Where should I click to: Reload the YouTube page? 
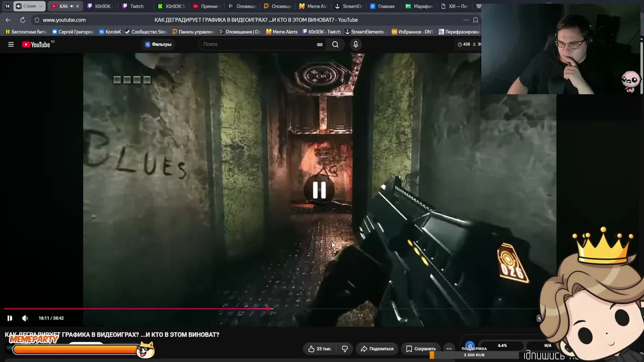(23, 20)
